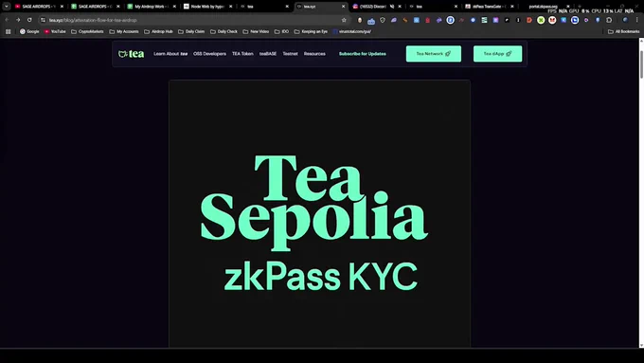644x363 pixels.
Task: Close the Node Web tab
Action: pyautogui.click(x=230, y=7)
